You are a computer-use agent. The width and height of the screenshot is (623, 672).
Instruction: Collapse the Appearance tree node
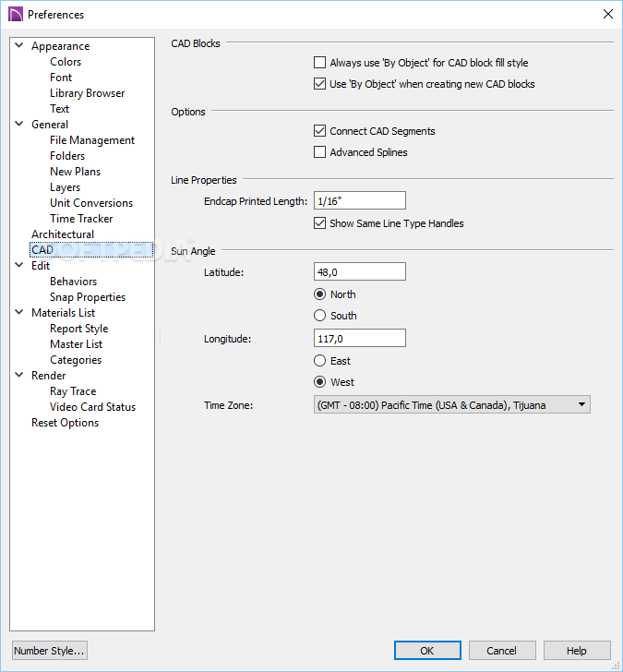(19, 45)
